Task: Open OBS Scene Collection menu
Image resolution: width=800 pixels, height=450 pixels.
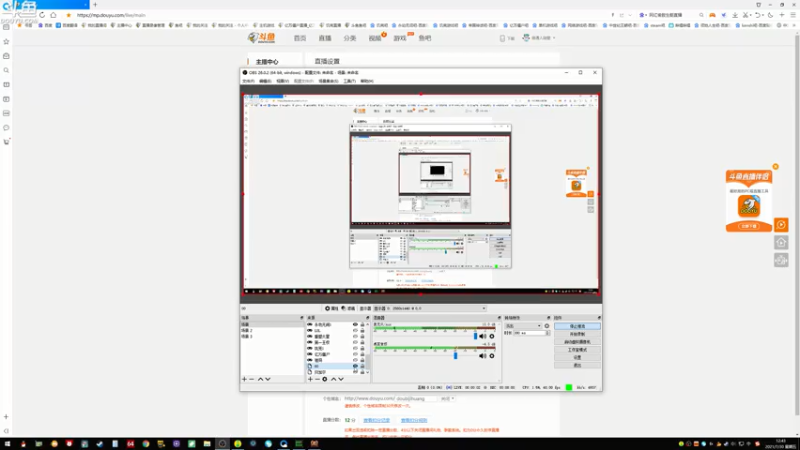Action: click(328, 81)
